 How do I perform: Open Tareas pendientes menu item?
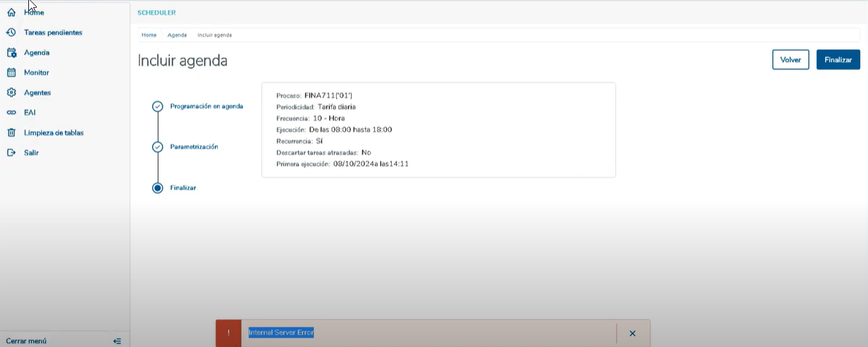53,33
